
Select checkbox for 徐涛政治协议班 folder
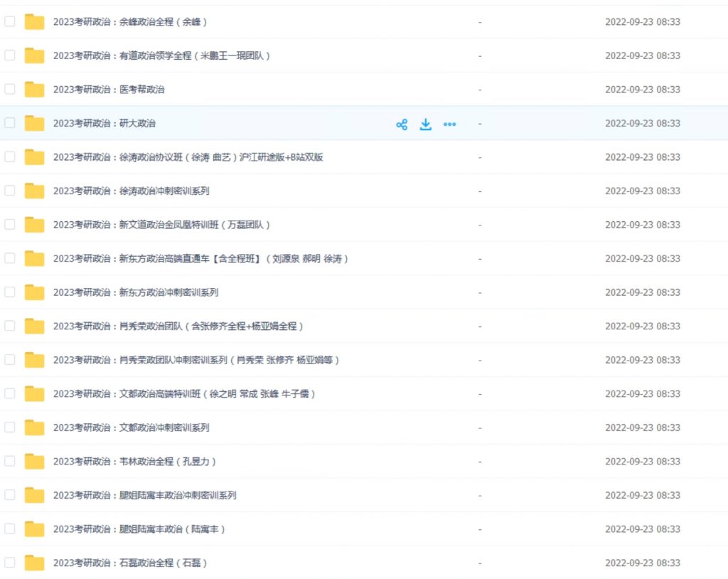click(10, 156)
